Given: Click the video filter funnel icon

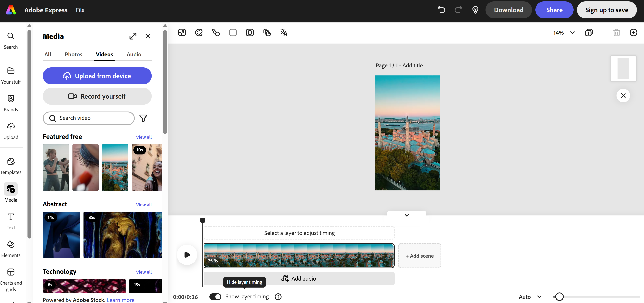Looking at the screenshot, I should 143,118.
